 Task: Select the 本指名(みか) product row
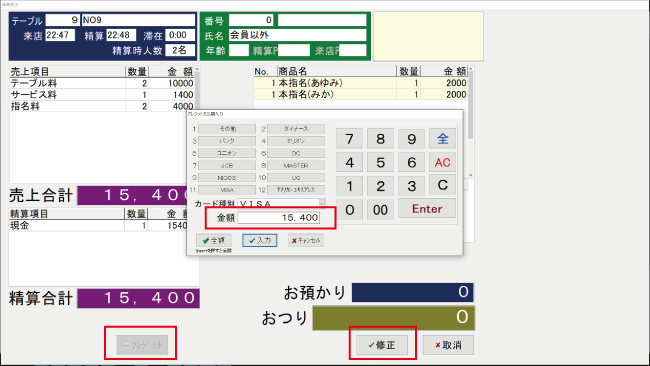pyautogui.click(x=361, y=95)
